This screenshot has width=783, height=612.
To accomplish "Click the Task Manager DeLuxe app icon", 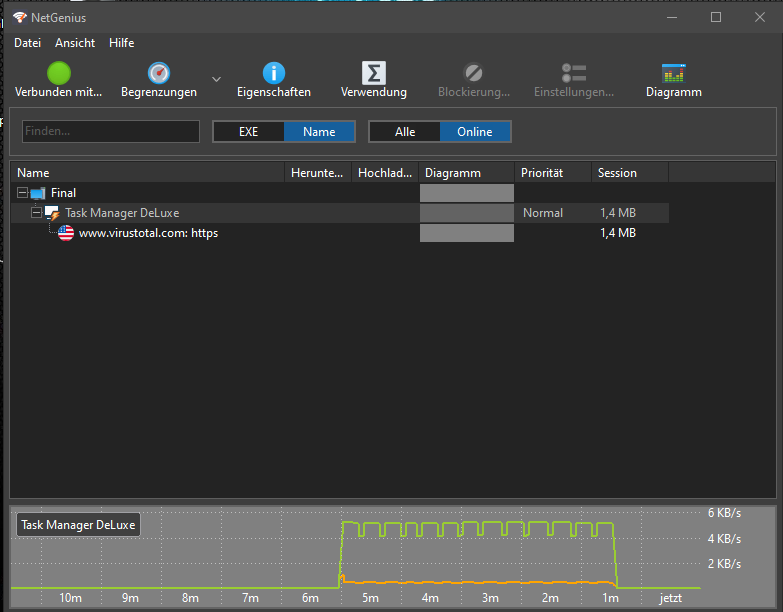I will pyautogui.click(x=52, y=213).
